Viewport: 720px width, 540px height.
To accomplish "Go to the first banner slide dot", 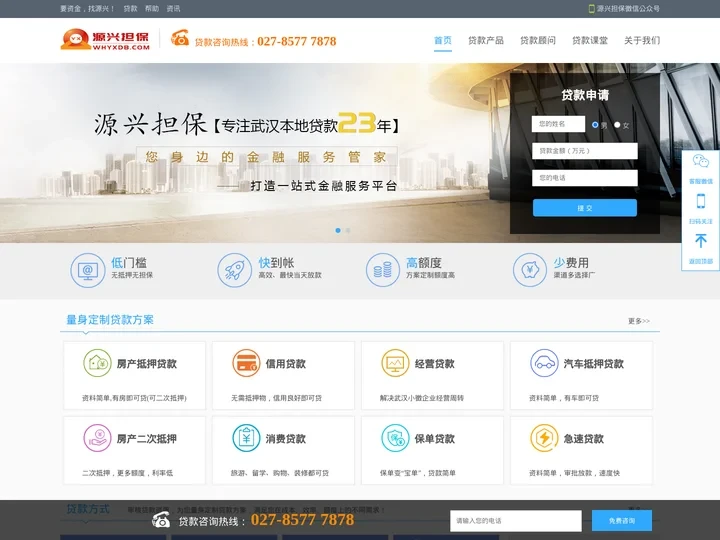I will coord(338,231).
